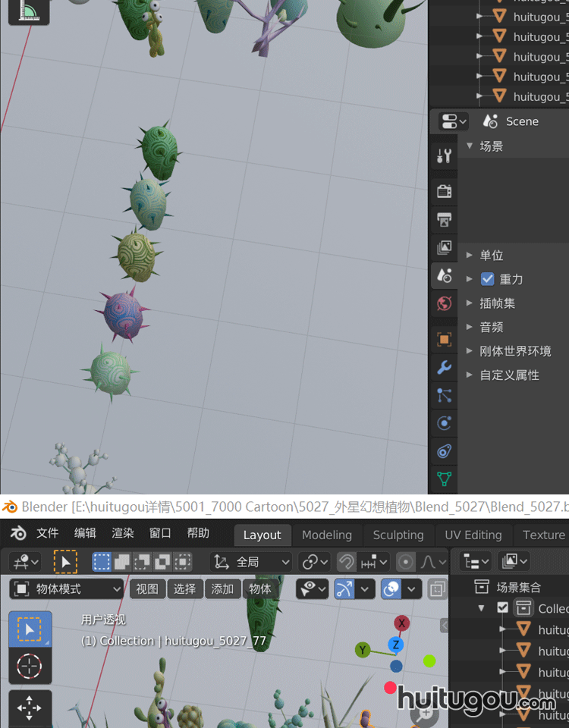The height and width of the screenshot is (728, 569).
Task: Expand the 音频 panel
Action: pos(470,327)
